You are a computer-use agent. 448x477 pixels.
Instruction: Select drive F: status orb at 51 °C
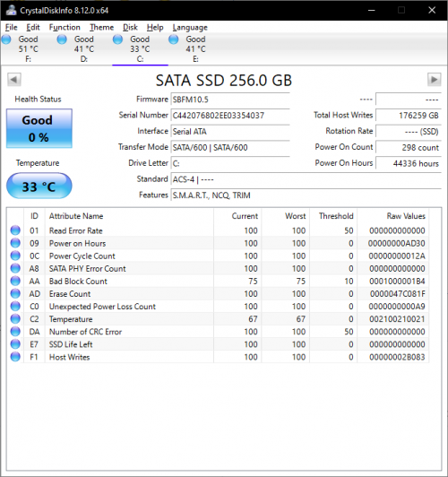(x=6, y=39)
